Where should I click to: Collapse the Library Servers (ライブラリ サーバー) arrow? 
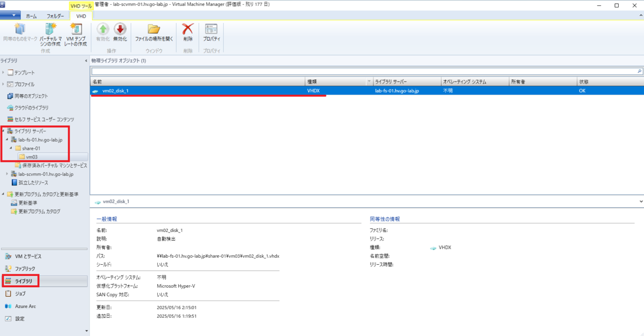click(3, 131)
